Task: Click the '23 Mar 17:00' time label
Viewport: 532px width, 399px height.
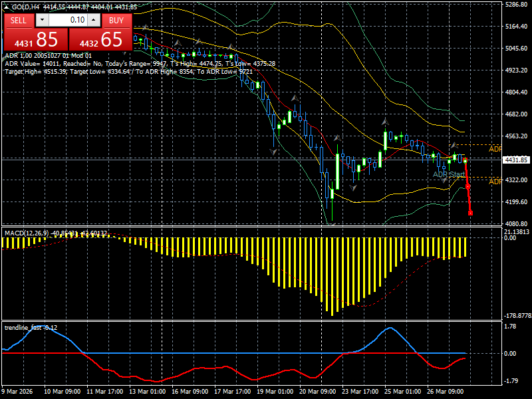Action: (360, 391)
